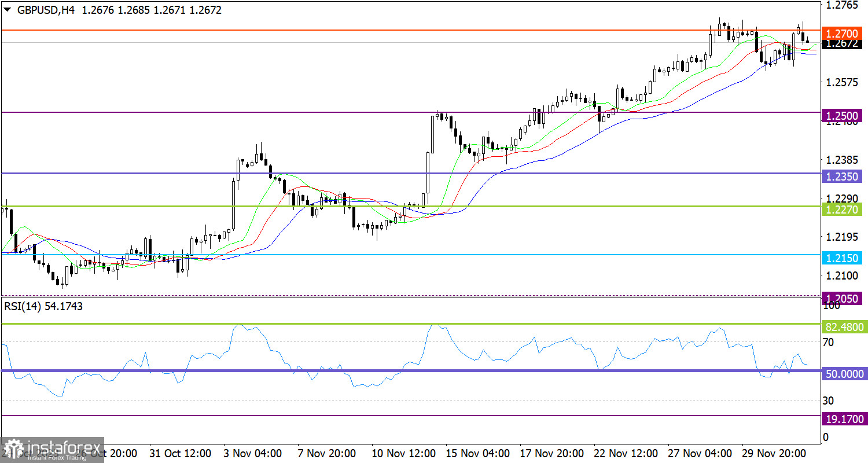Click the RSI scale value 100
Screen dimensions: 868x463
tap(830, 305)
